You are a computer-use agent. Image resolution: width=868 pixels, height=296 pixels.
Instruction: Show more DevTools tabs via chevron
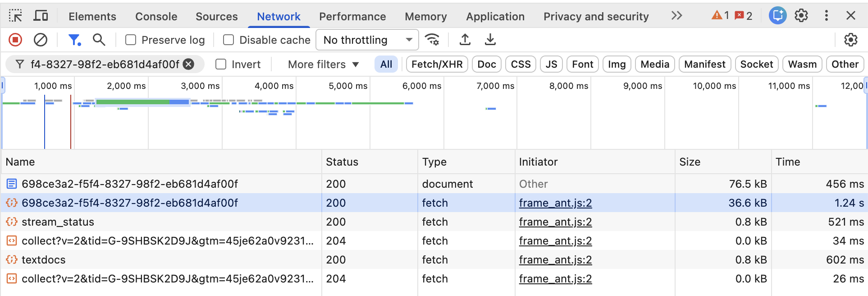676,16
